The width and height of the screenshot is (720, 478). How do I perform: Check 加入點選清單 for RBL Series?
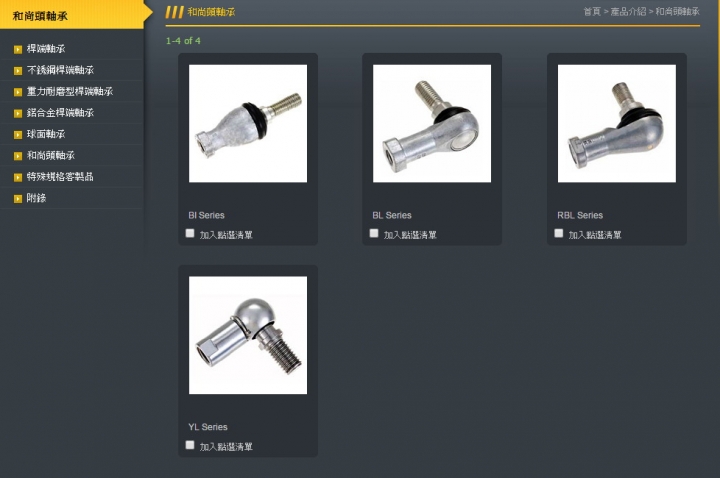tap(558, 233)
